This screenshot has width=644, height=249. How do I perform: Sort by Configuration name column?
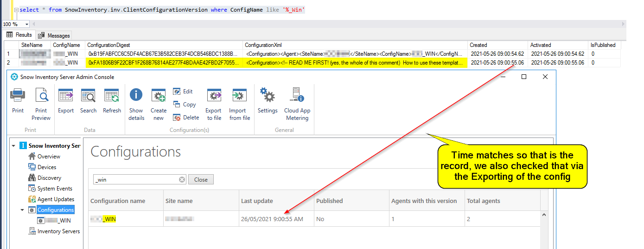coord(125,201)
